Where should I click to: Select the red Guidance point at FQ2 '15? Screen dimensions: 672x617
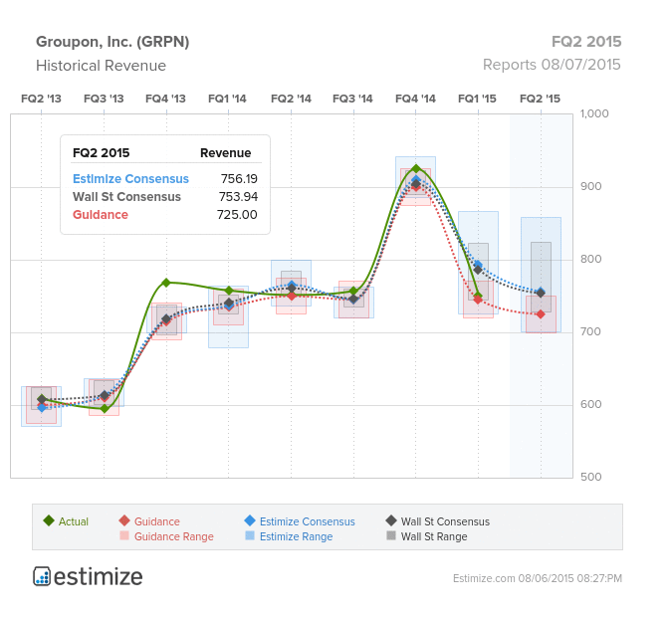coord(541,314)
